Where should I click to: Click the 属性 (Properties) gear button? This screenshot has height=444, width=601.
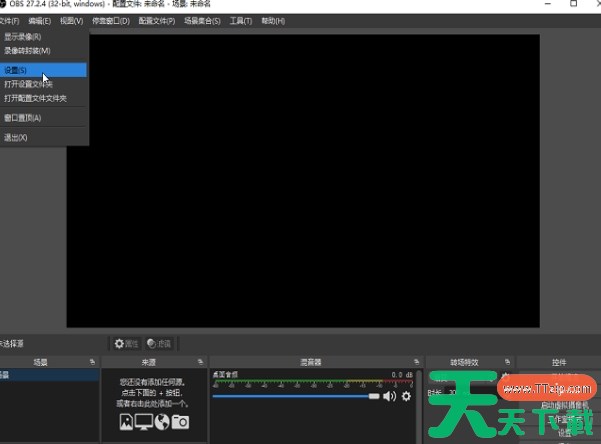coord(126,343)
